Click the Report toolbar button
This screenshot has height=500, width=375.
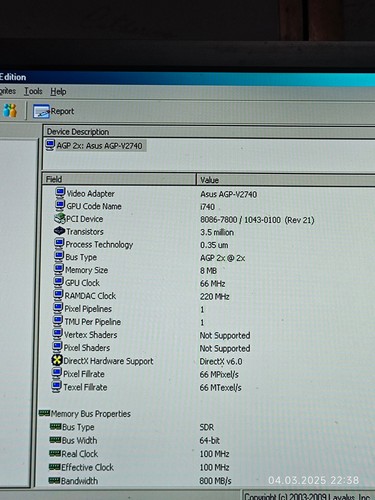coord(53,111)
